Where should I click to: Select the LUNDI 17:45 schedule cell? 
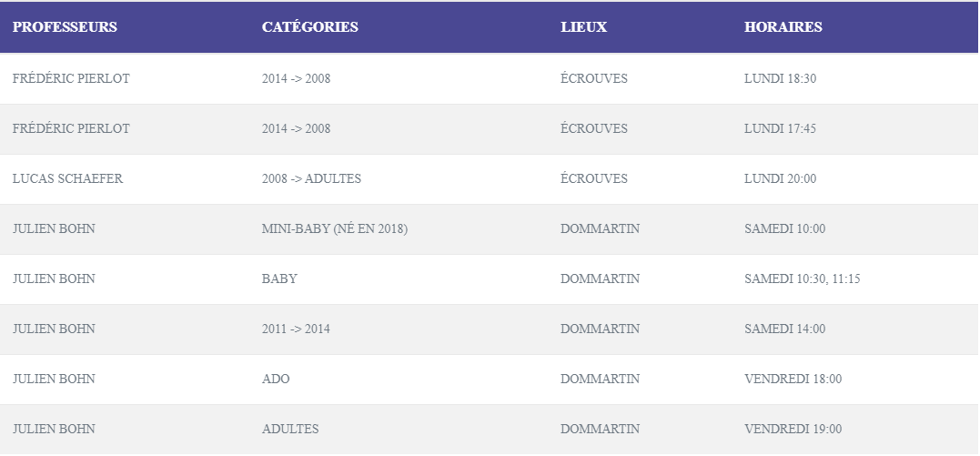[780, 129]
